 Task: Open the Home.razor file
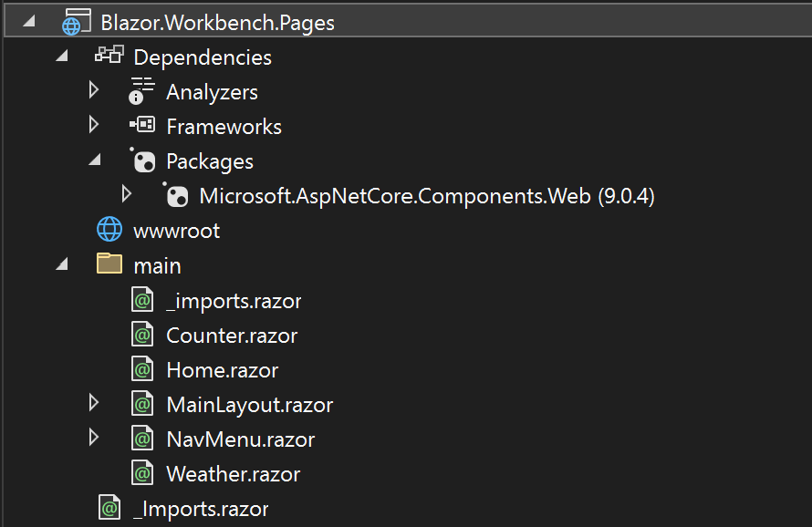[223, 371]
